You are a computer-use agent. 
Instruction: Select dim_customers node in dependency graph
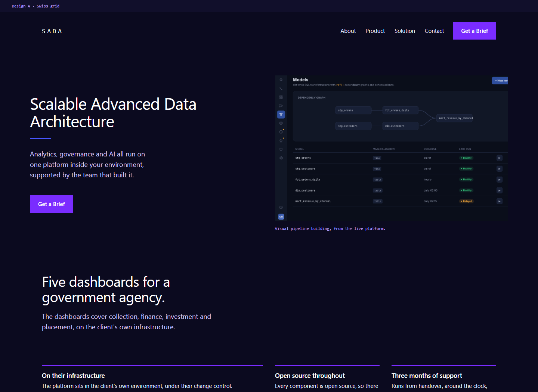[400, 126]
